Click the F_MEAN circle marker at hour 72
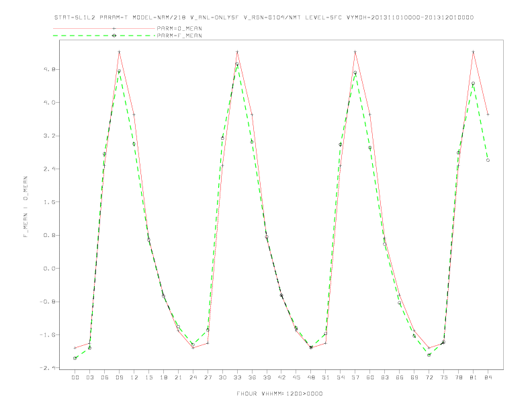This screenshot has height=411, width=532. (429, 355)
